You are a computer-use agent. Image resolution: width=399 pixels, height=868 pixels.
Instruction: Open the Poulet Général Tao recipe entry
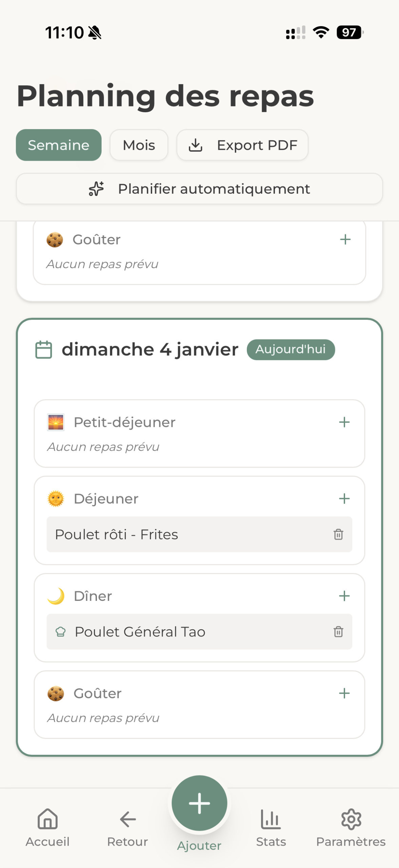click(x=140, y=632)
